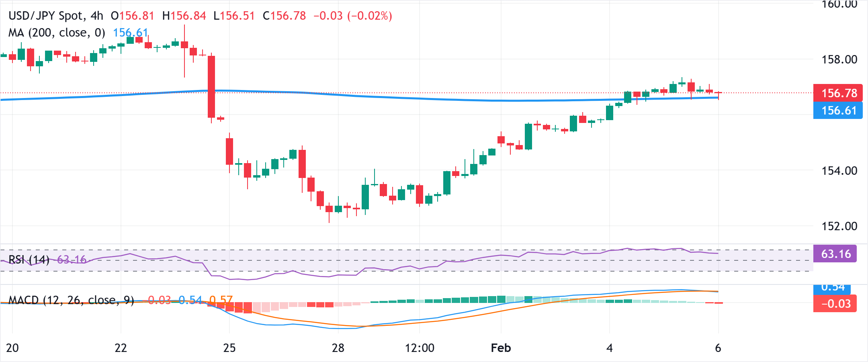
Task: Click the blue 156.61 MA value tag
Action: [x=838, y=110]
